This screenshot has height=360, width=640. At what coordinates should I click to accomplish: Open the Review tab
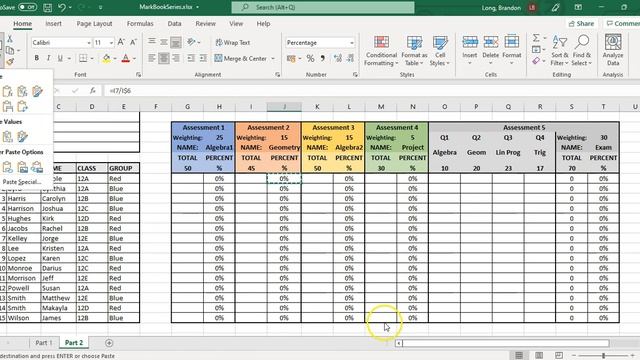(x=205, y=24)
